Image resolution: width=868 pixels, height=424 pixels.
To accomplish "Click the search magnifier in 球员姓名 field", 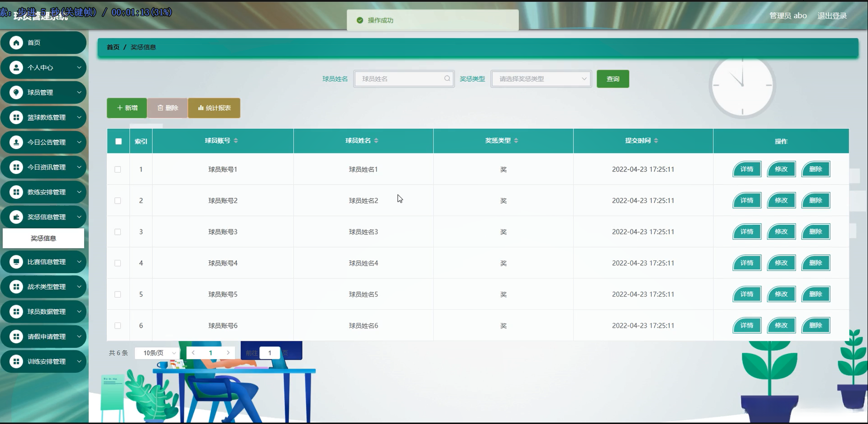I will pos(447,79).
